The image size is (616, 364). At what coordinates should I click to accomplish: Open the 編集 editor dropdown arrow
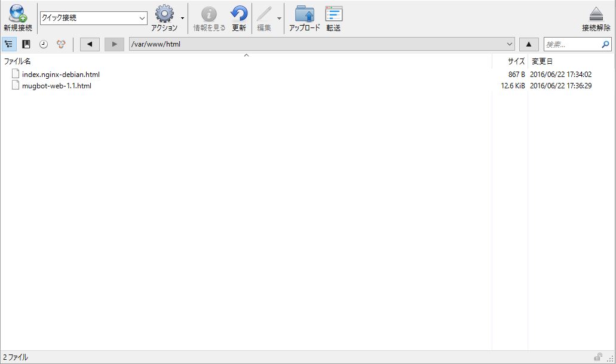279,18
